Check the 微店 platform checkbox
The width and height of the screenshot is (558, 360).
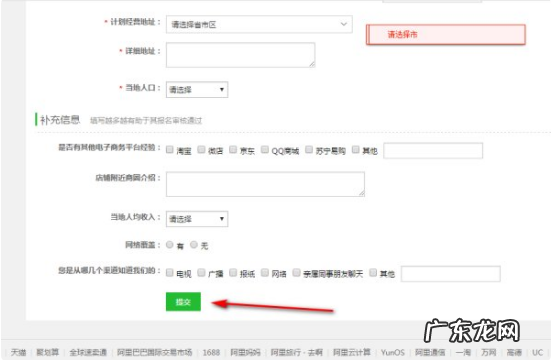pyautogui.click(x=201, y=149)
